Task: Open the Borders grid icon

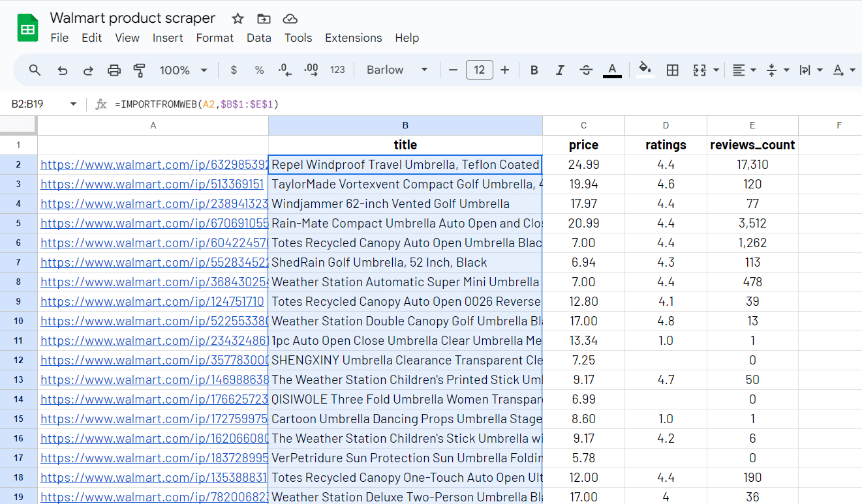Action: [672, 70]
